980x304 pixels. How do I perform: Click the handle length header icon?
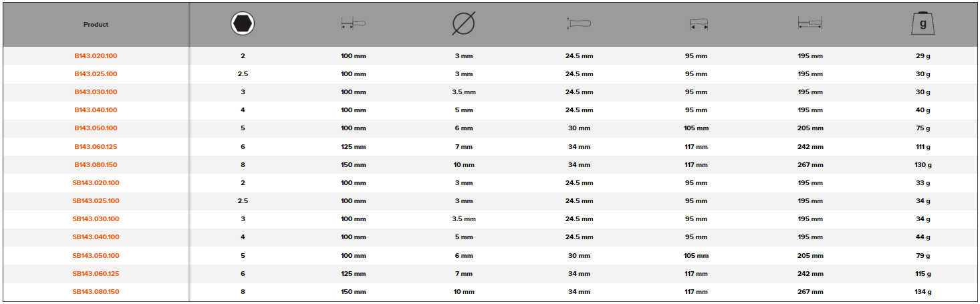pyautogui.click(x=698, y=25)
